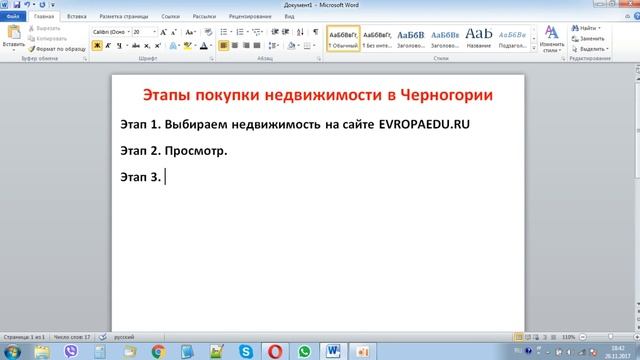This screenshot has width=640, height=360.
Task: Apply the Подзаголовок style
Action: (513, 39)
